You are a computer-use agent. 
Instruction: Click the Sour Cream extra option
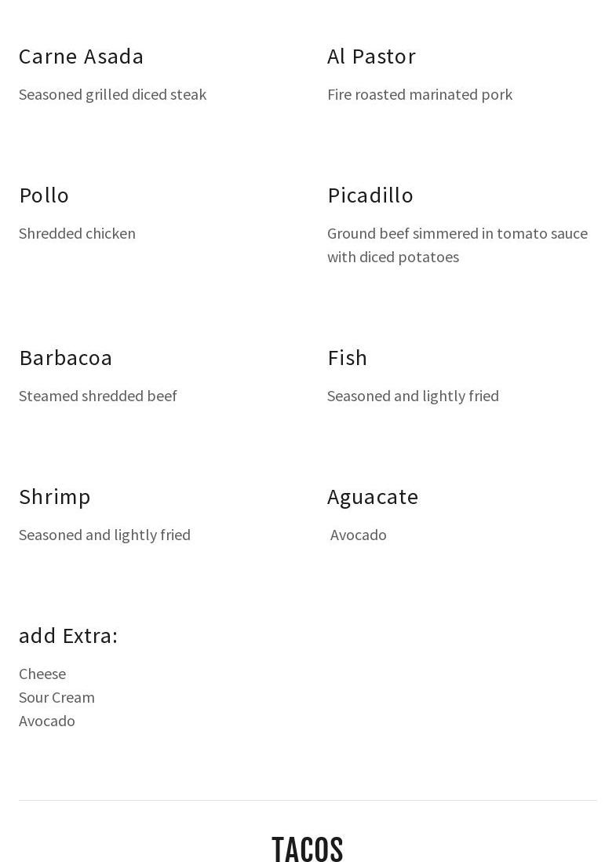[56, 697]
